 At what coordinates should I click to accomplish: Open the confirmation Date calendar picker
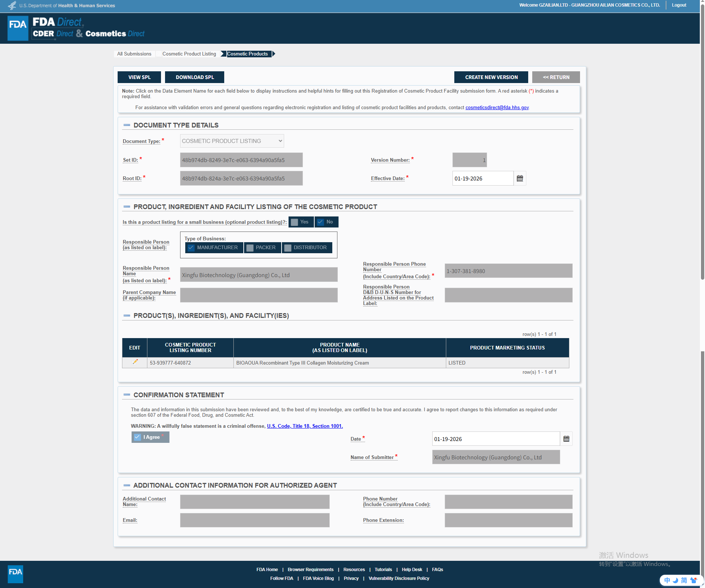[x=566, y=439]
